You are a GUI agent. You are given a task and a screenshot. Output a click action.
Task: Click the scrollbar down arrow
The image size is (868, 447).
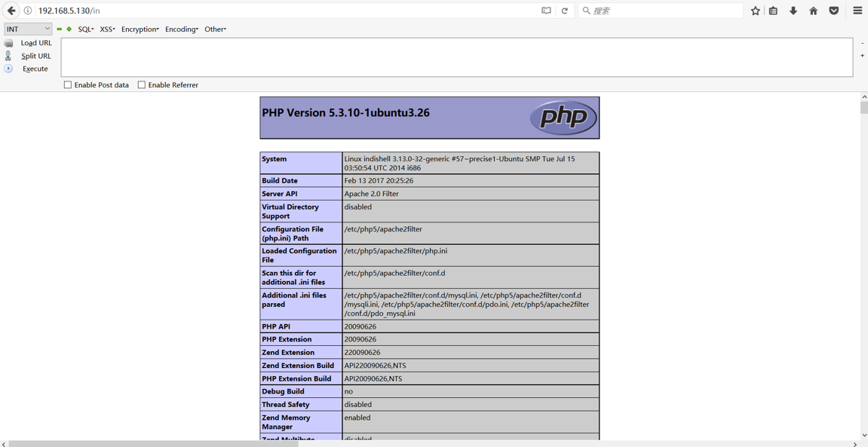863,436
